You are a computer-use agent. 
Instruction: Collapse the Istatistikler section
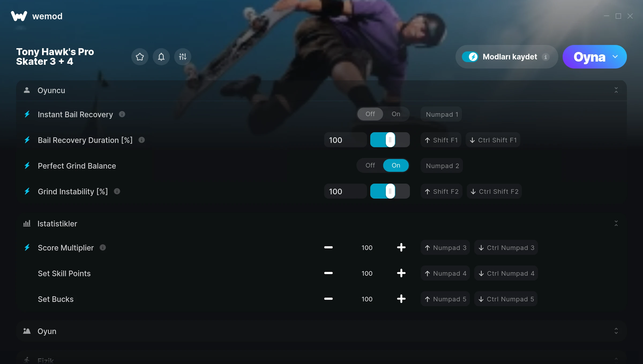click(x=616, y=223)
